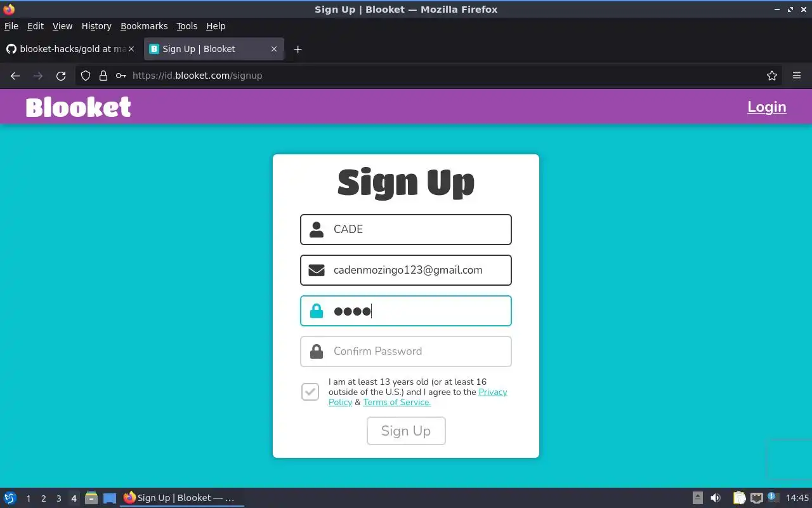The image size is (812, 508).
Task: Click the eject removable media tray icon
Action: (x=697, y=498)
